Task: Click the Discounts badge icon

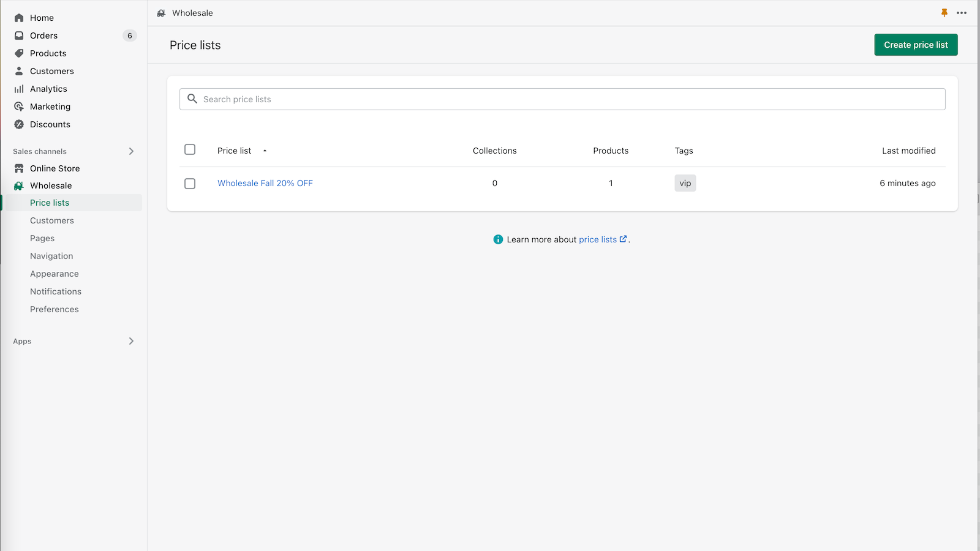Action: (x=19, y=124)
